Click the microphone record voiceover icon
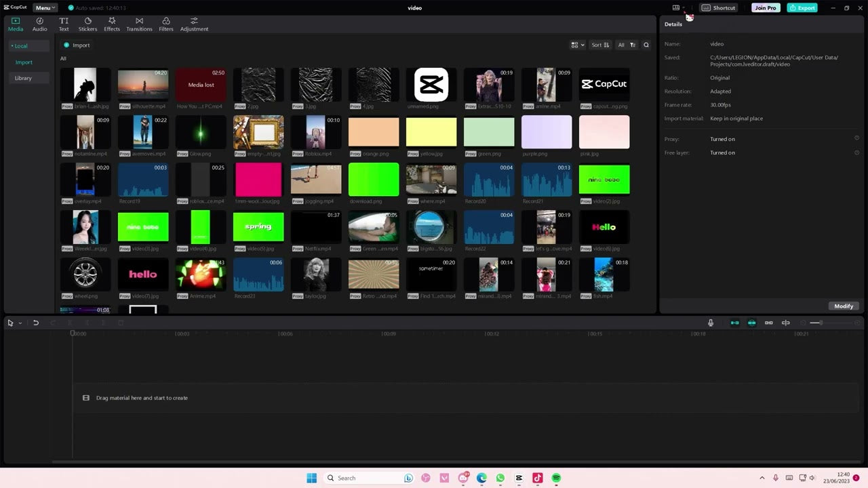Screen dimensions: 868x488 click(x=711, y=323)
